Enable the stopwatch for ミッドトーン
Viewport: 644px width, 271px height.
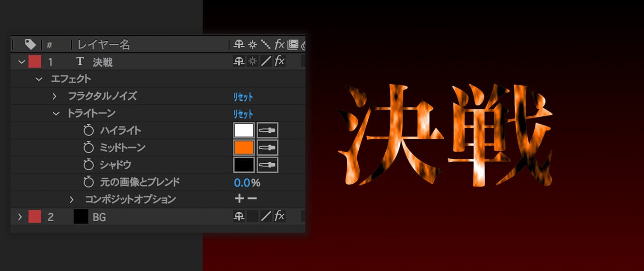[89, 148]
